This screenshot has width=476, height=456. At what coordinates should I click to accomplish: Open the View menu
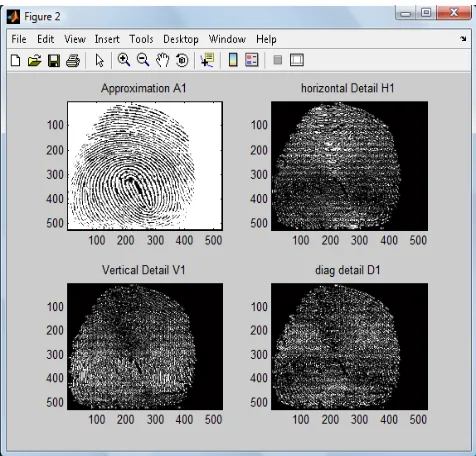click(75, 39)
